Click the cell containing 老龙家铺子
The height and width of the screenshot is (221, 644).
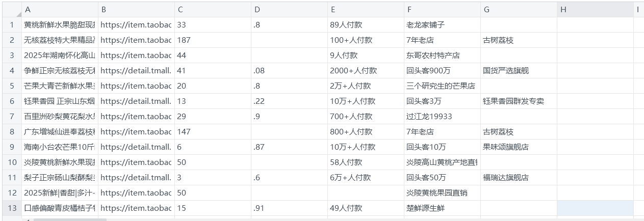[x=442, y=24]
